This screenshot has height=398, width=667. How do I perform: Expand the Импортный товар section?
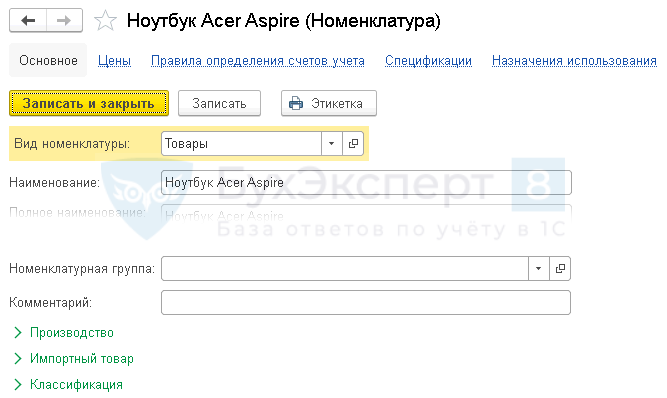tap(74, 358)
